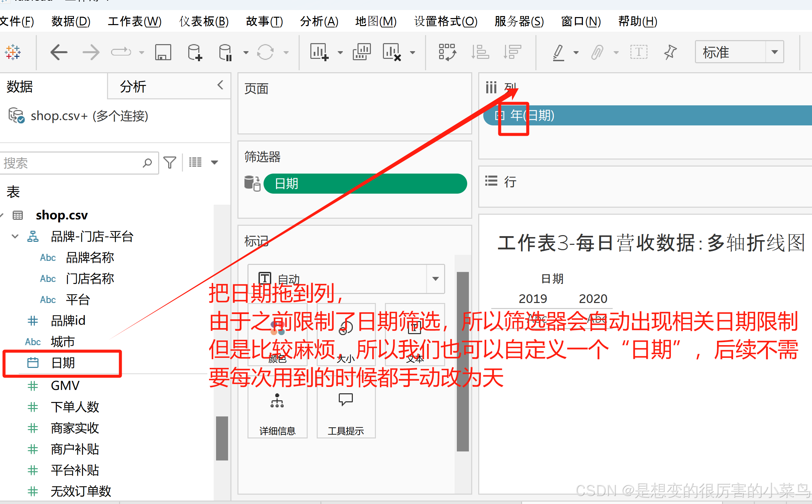Click the 工具提示 marks button

pyautogui.click(x=346, y=411)
